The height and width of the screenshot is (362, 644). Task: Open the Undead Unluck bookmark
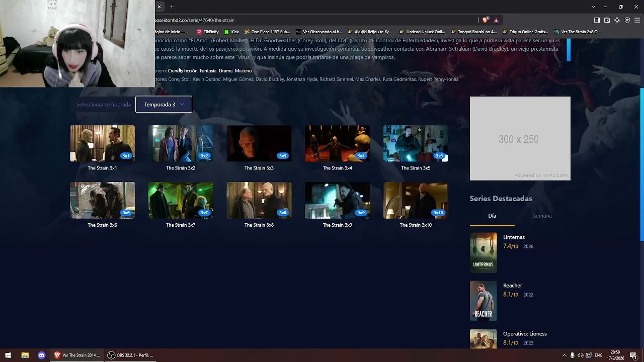click(x=422, y=32)
